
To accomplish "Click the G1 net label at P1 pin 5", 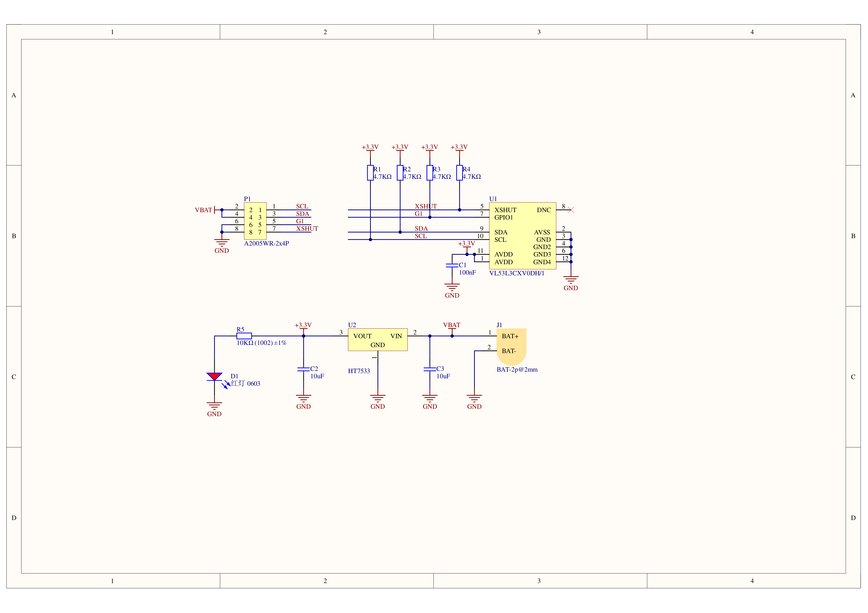I will 300,221.
